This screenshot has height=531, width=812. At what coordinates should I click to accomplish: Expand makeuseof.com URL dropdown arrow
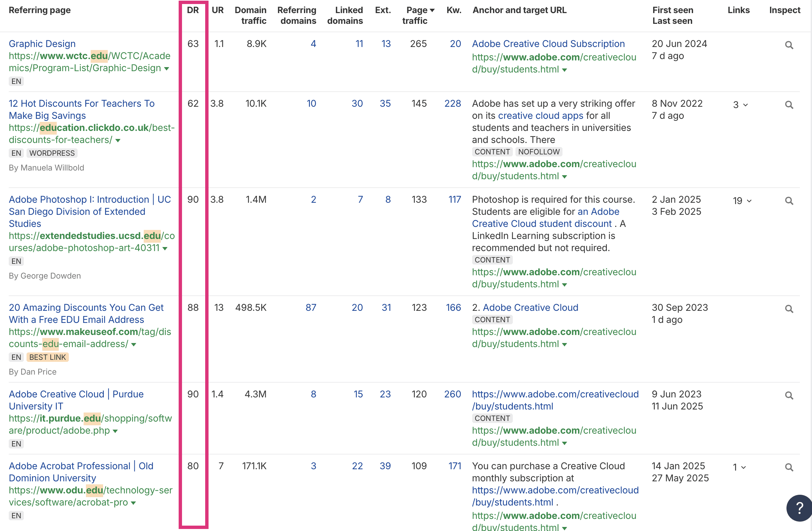pyautogui.click(x=134, y=344)
